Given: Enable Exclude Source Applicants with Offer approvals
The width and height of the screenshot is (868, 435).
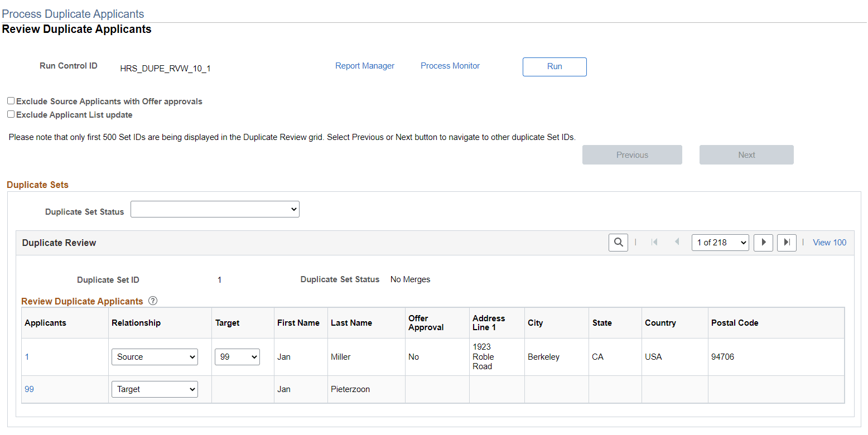Looking at the screenshot, I should pos(10,100).
